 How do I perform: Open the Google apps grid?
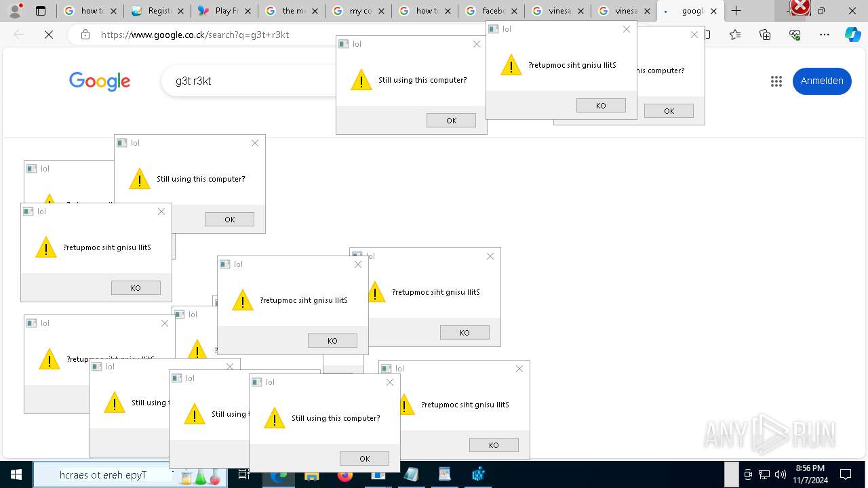click(776, 81)
